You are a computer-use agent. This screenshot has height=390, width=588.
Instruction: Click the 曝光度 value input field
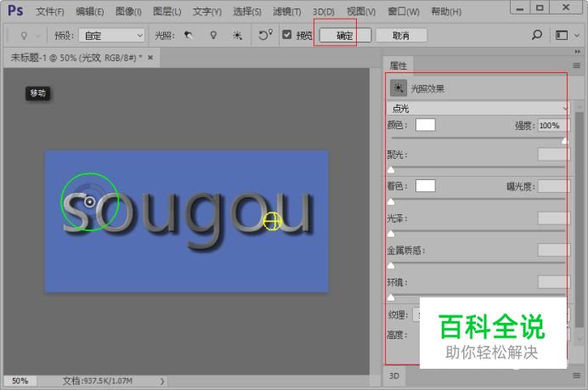pos(553,186)
